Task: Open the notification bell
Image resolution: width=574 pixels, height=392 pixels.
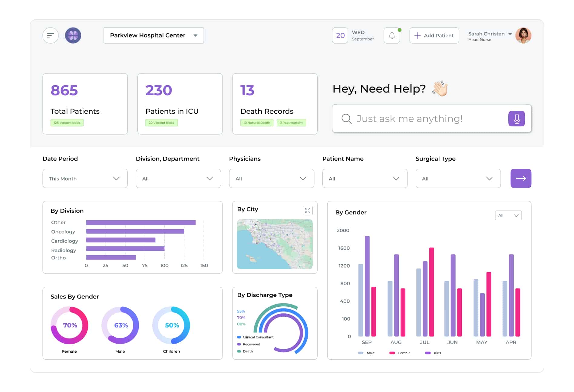Action: (392, 35)
